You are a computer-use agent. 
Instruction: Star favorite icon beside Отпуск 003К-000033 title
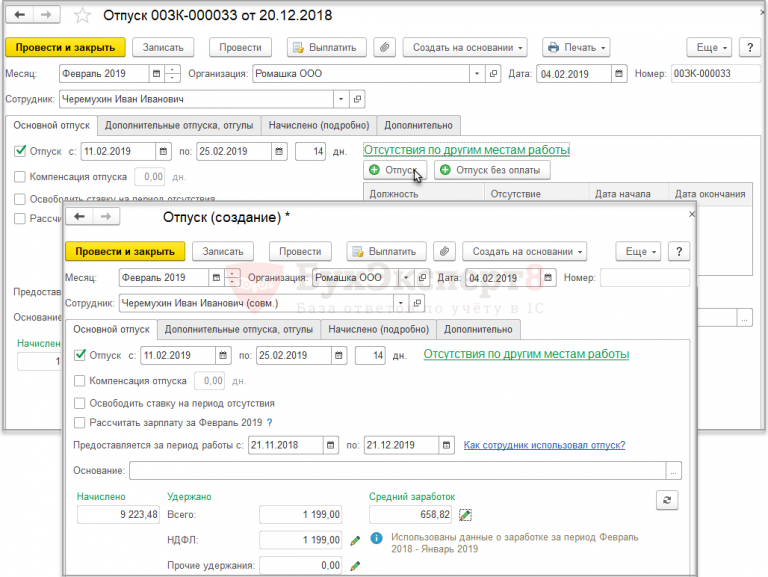[x=82, y=15]
